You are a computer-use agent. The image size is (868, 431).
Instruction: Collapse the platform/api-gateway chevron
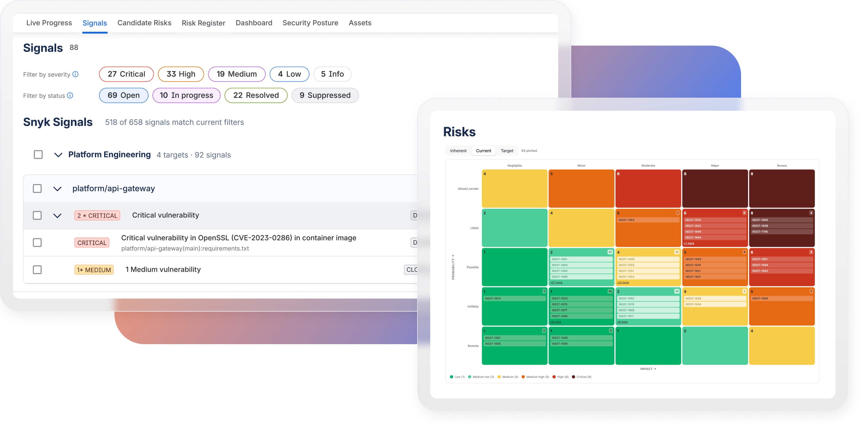(x=57, y=189)
